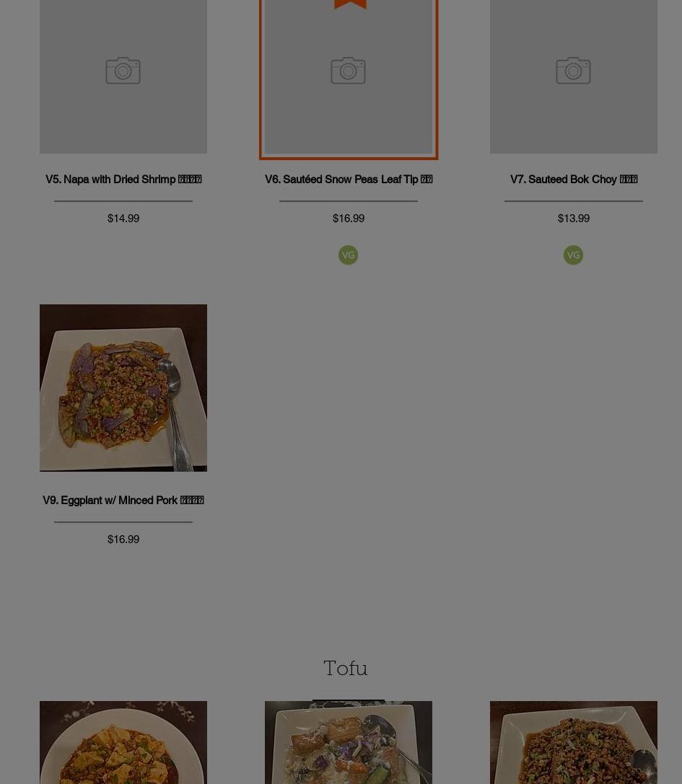Screen dimensions: 682x784
Task: Click the $14.99 price of Napa with Dried Shrimp
Action: pos(123,219)
